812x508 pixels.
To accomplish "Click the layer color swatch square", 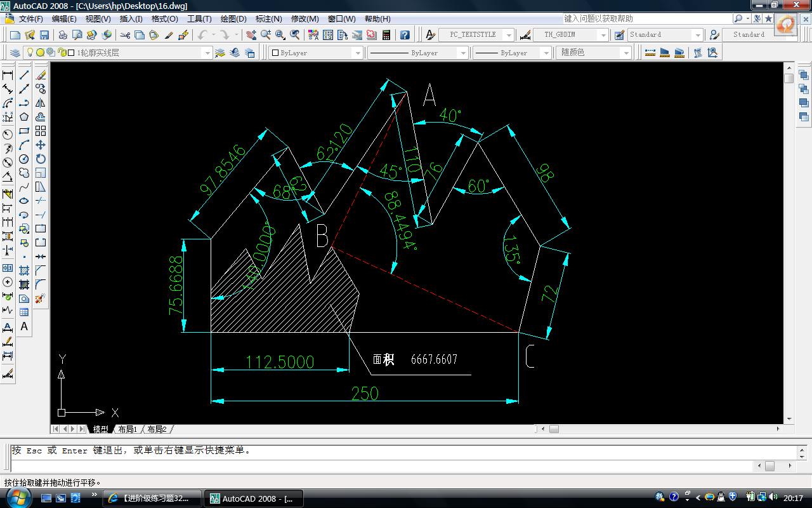I will click(x=71, y=53).
